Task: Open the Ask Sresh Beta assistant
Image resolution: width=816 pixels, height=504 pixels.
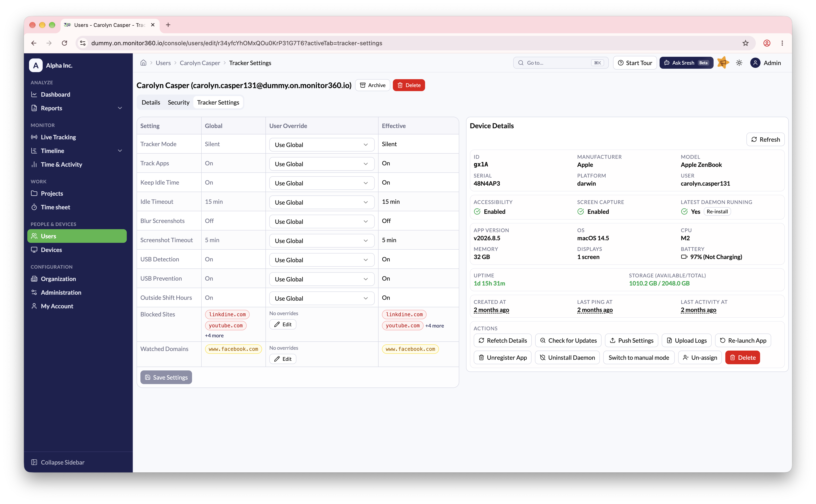Action: (x=686, y=63)
